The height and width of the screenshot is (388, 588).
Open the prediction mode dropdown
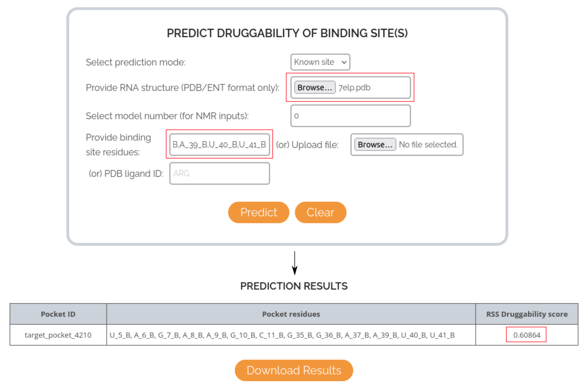(320, 62)
